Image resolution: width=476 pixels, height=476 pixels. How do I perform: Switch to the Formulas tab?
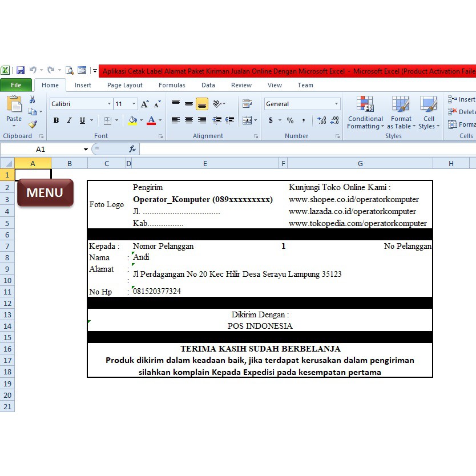(x=172, y=85)
